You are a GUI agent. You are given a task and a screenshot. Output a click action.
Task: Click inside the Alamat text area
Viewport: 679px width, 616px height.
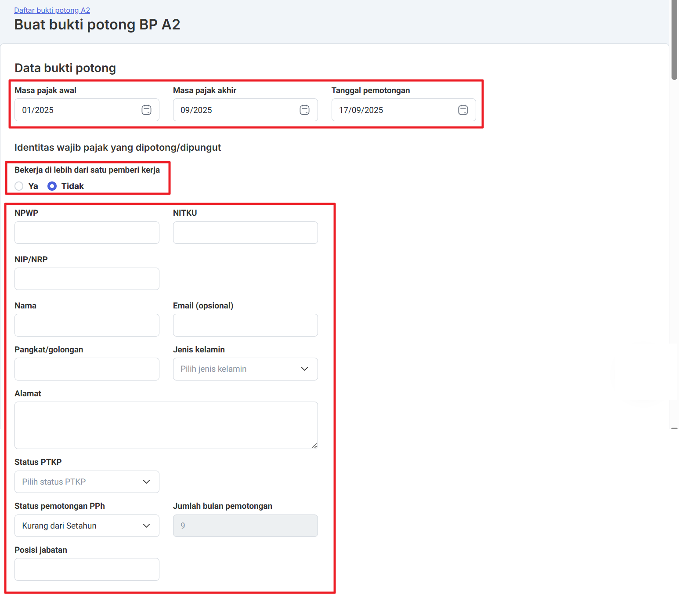(166, 425)
